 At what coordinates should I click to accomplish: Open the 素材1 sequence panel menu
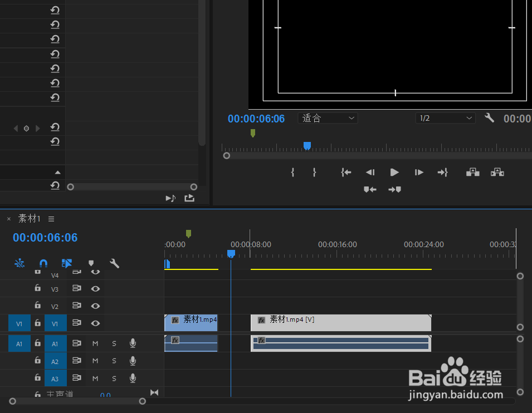click(x=51, y=219)
